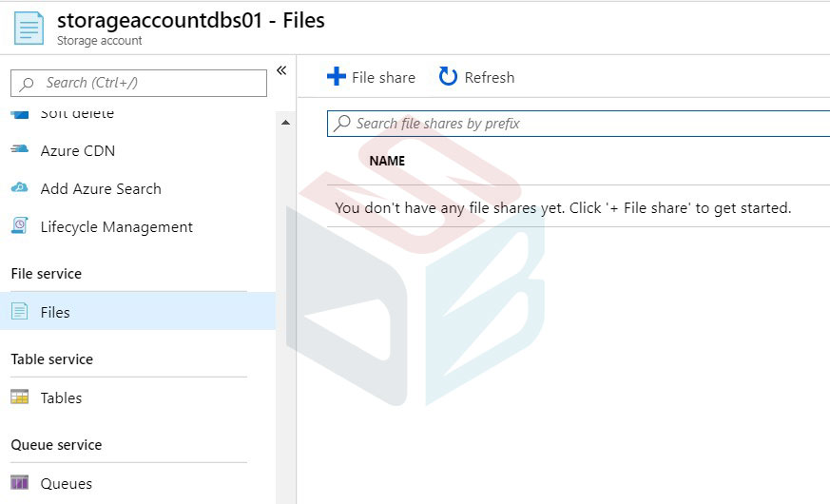This screenshot has width=830, height=504.
Task: Click the Azure CDN cloud icon
Action: pyautogui.click(x=20, y=150)
